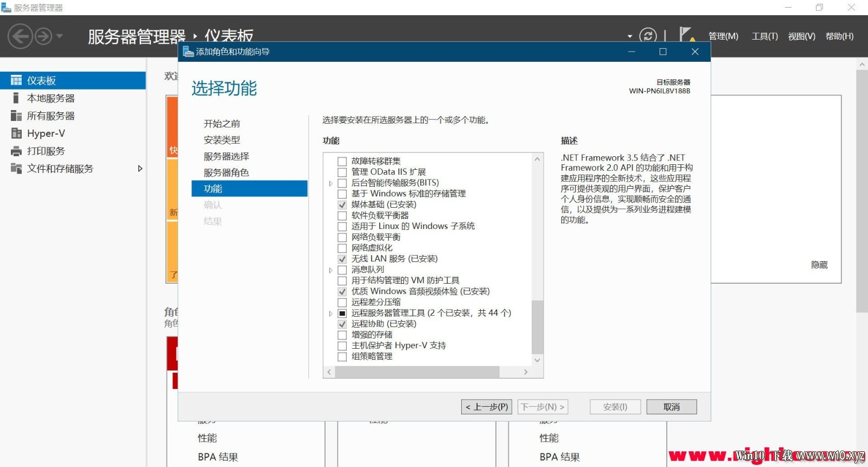Toggle the 远程服务器管理工具 checkbox
Screen dimensions: 868x467
[342, 314]
